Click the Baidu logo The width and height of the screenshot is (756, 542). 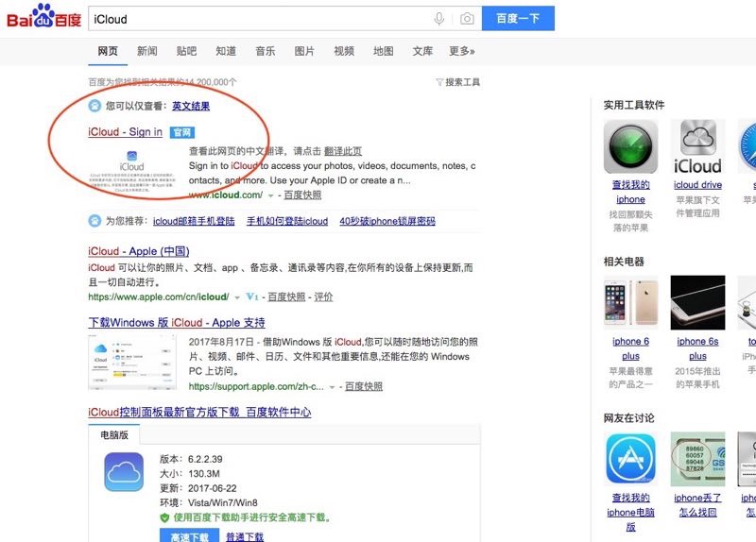[x=43, y=17]
